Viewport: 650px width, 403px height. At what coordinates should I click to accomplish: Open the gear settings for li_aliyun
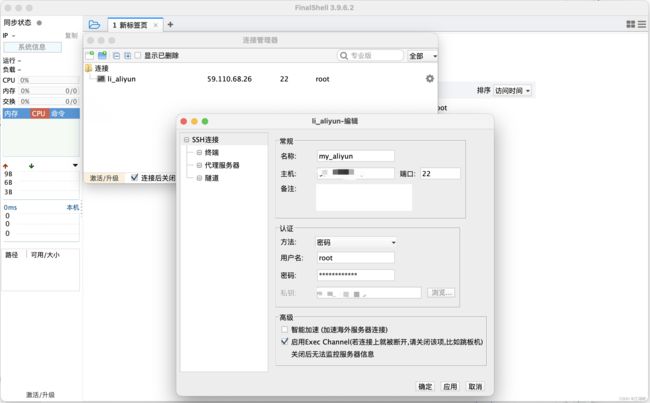coord(430,78)
